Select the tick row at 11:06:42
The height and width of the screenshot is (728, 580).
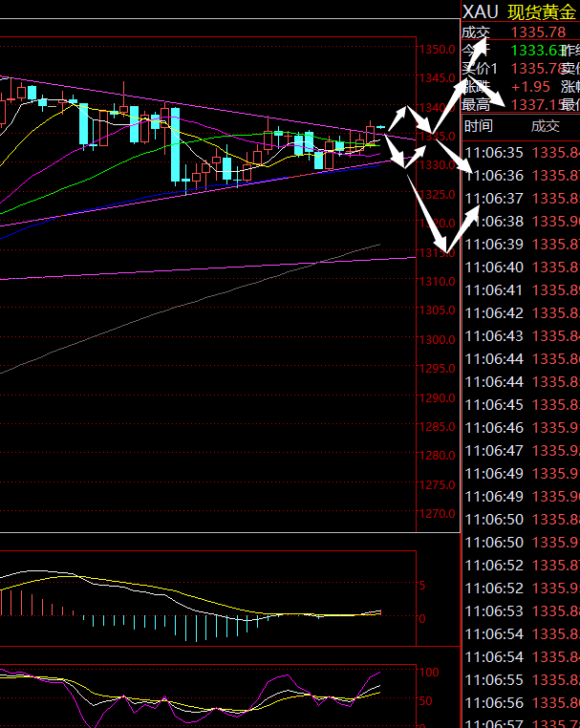[522, 313]
